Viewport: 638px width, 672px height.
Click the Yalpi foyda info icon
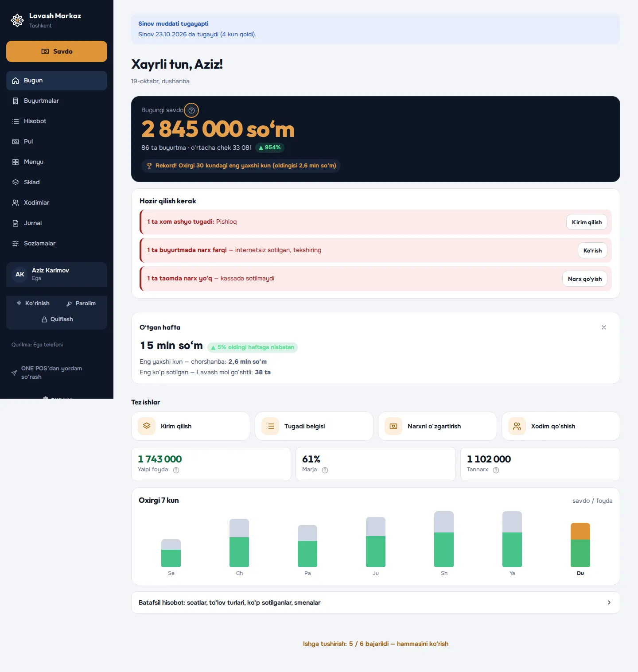click(x=176, y=470)
